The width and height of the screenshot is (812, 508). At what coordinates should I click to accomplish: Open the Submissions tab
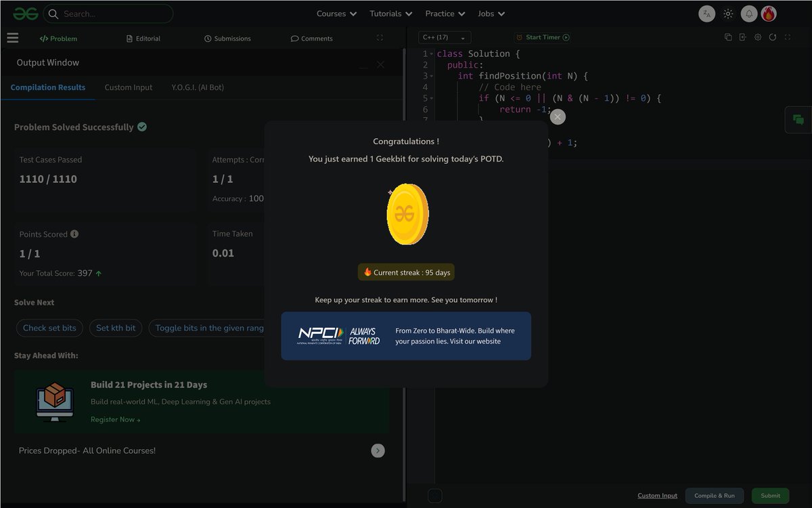coord(227,39)
